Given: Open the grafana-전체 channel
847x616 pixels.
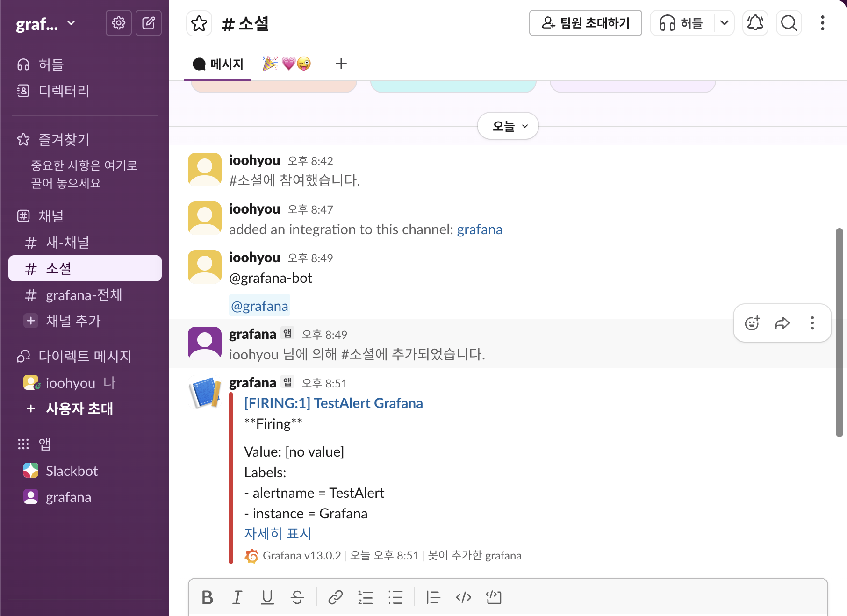Looking at the screenshot, I should pos(85,295).
